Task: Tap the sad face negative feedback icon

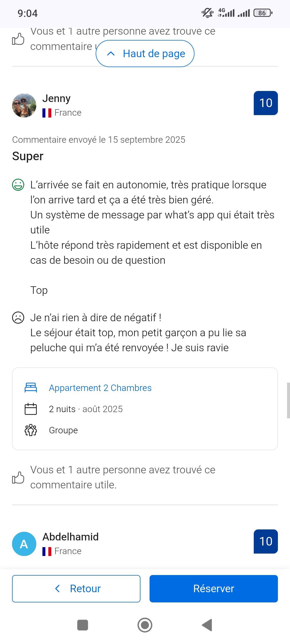Action: [x=18, y=318]
